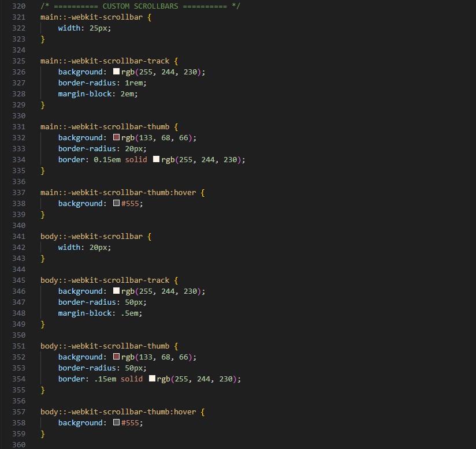Click body::-webkit-scrollbar-thumb:hover selector
476x449 pixels.
click(118, 412)
